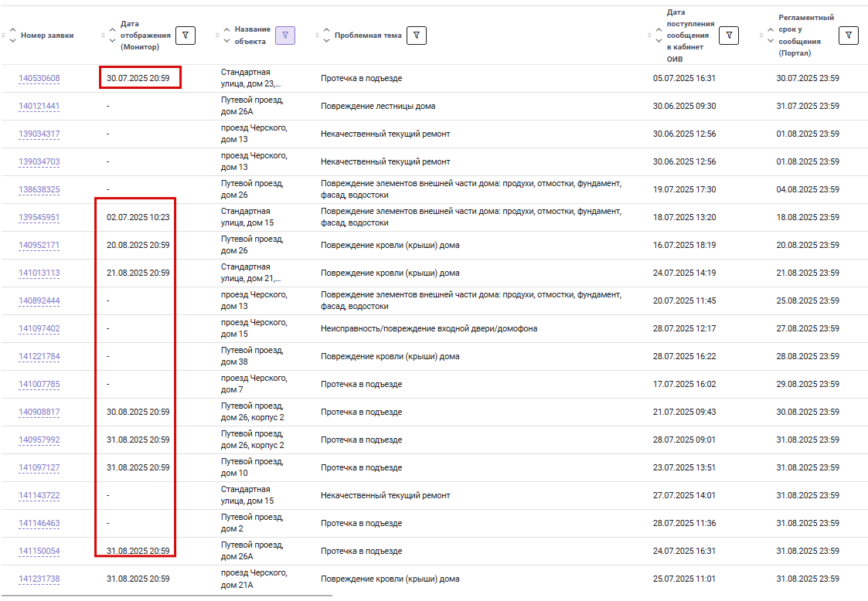
Task: Open request 141143722
Action: pyautogui.click(x=39, y=495)
